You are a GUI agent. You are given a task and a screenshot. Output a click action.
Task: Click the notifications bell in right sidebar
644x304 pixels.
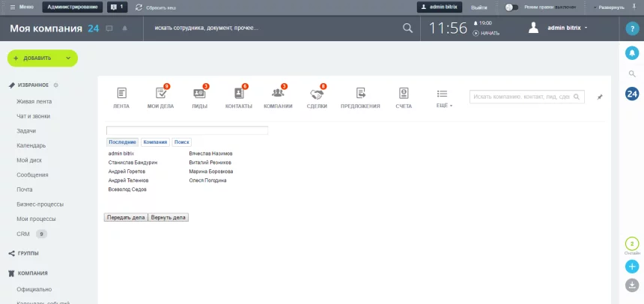[632, 53]
